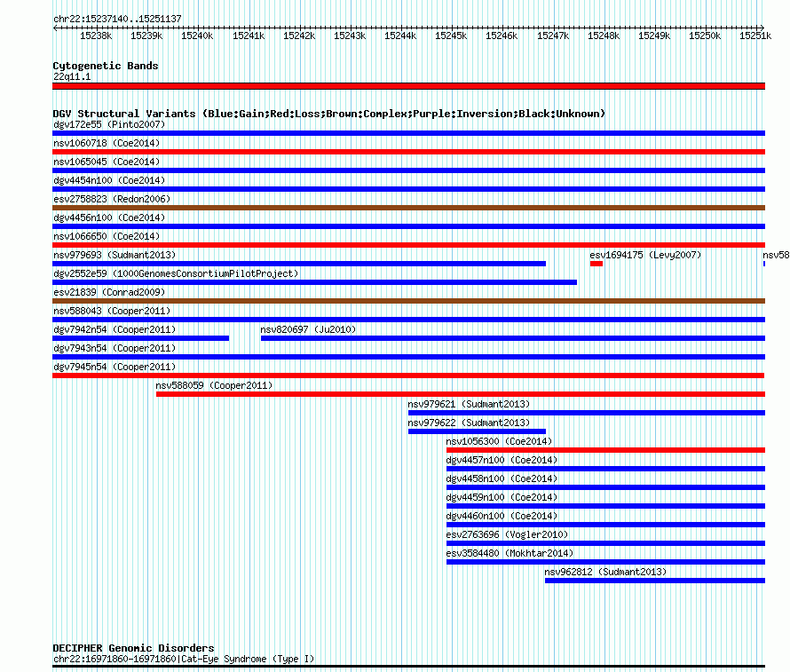Open variant dgv4460n100 (Coe2014)

tap(502, 516)
